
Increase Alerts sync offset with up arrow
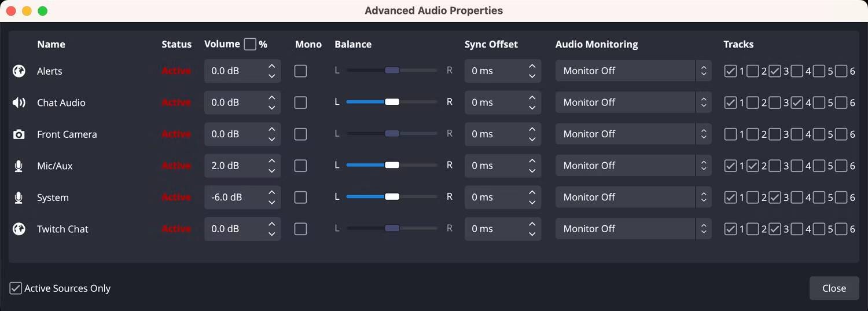pyautogui.click(x=532, y=65)
